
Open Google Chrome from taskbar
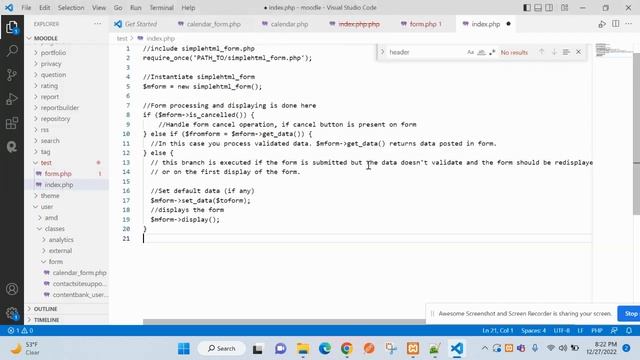pyautogui.click(x=347, y=349)
